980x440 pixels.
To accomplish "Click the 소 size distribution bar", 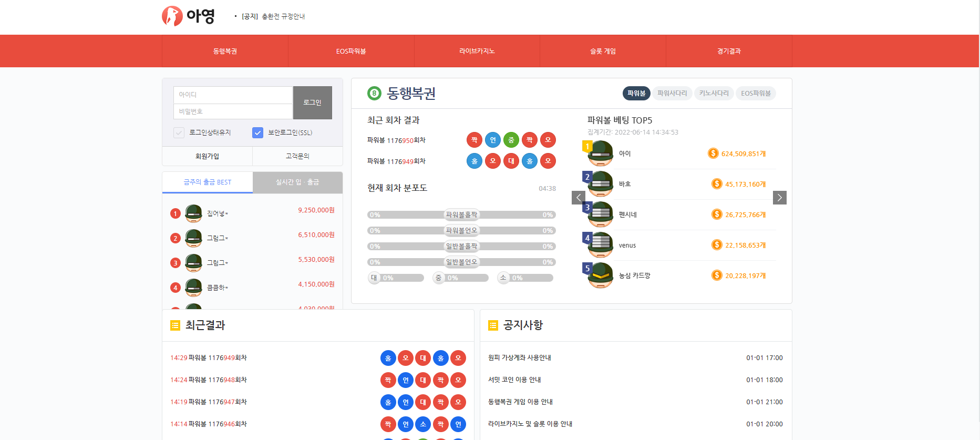I will pos(525,278).
